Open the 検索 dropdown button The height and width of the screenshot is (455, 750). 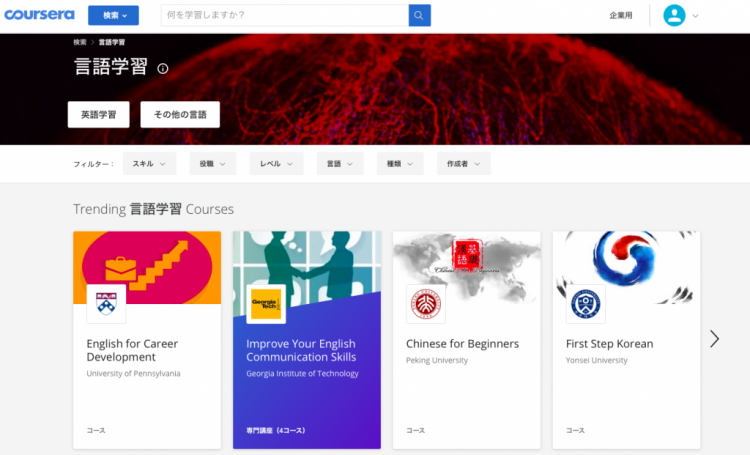pyautogui.click(x=113, y=15)
